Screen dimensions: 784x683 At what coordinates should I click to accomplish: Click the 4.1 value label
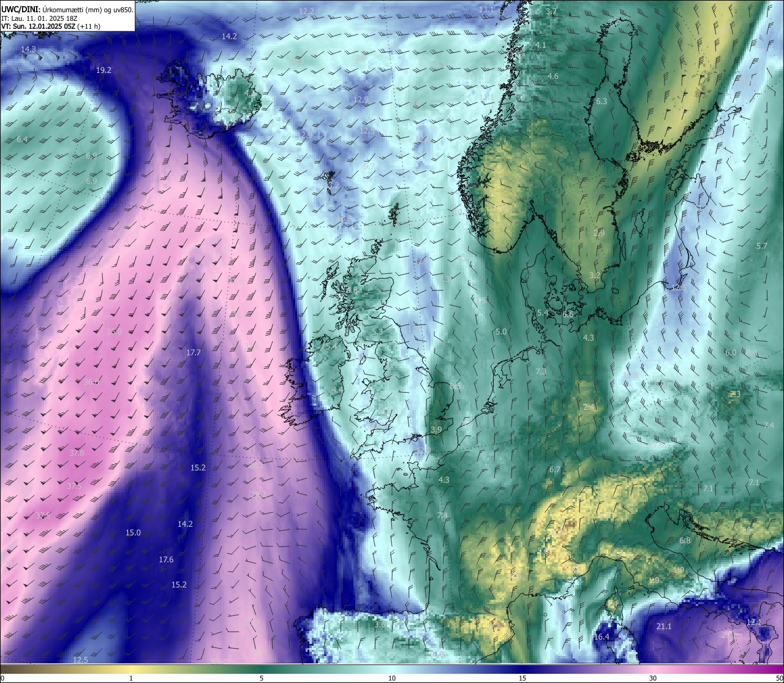[541, 45]
